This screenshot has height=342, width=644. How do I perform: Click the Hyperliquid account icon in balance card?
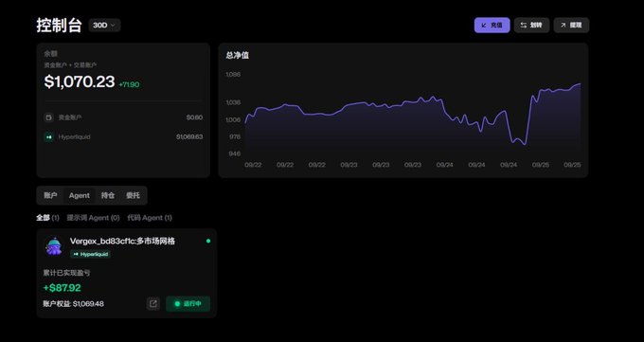[x=49, y=136]
